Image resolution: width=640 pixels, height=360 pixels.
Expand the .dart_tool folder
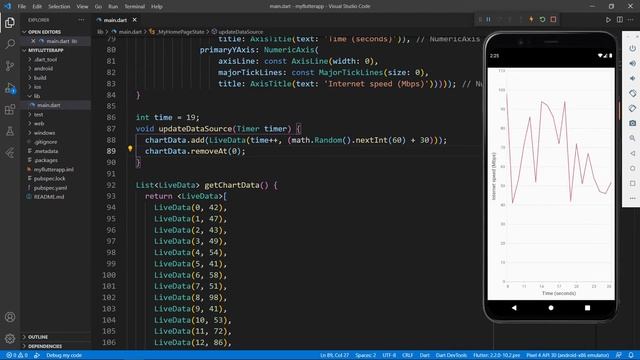(45, 60)
